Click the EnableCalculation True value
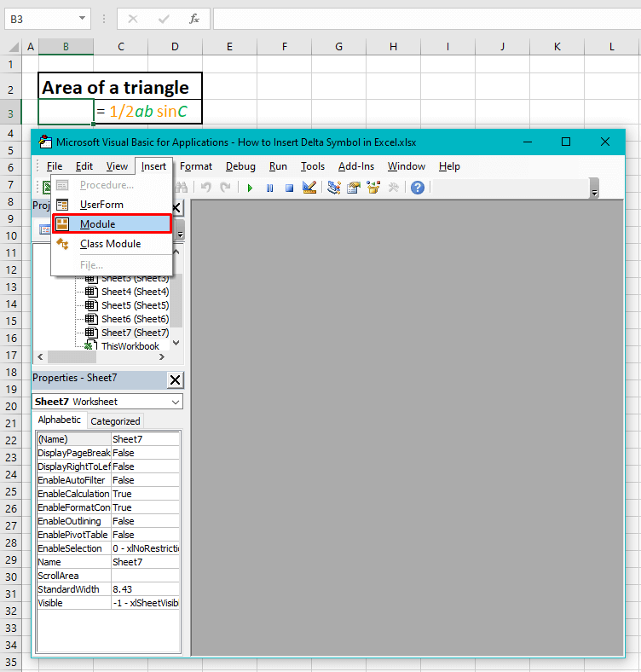 [145, 494]
